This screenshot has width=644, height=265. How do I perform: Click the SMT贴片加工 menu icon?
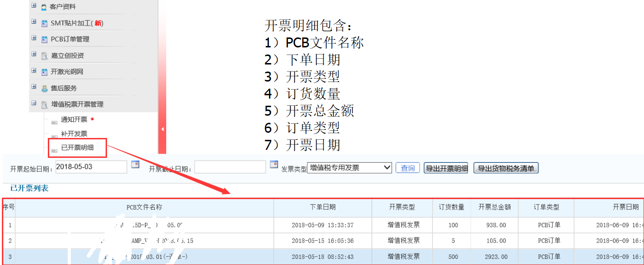[x=44, y=23]
